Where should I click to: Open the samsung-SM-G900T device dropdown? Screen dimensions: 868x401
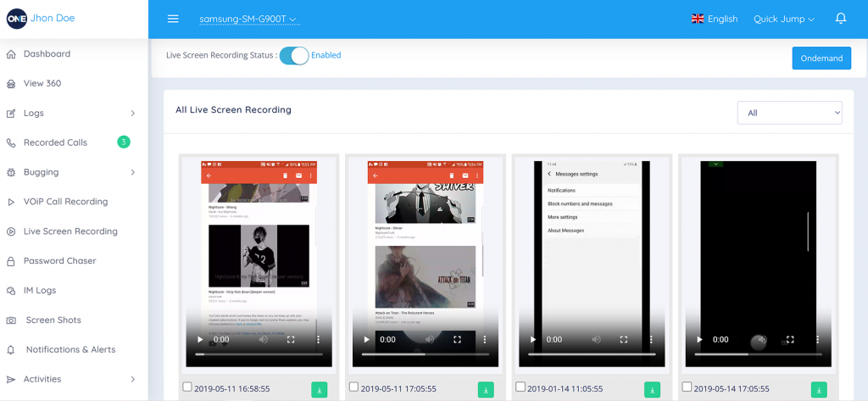click(248, 19)
